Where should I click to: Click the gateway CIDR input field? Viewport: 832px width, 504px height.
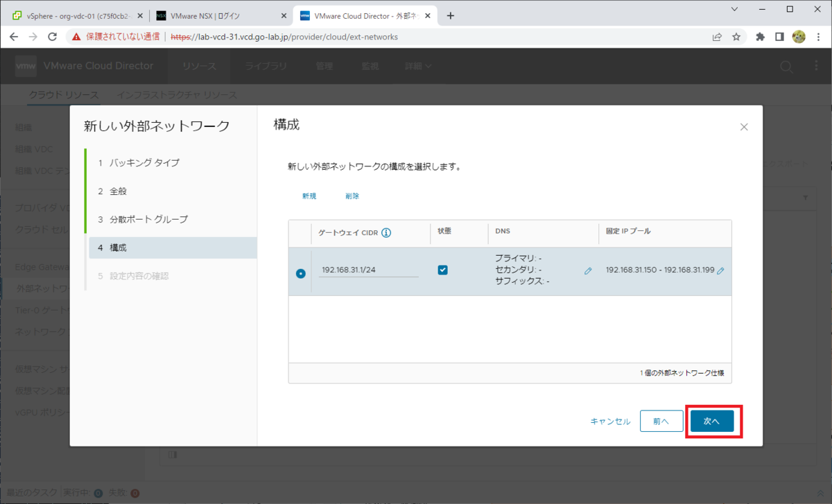[368, 270]
